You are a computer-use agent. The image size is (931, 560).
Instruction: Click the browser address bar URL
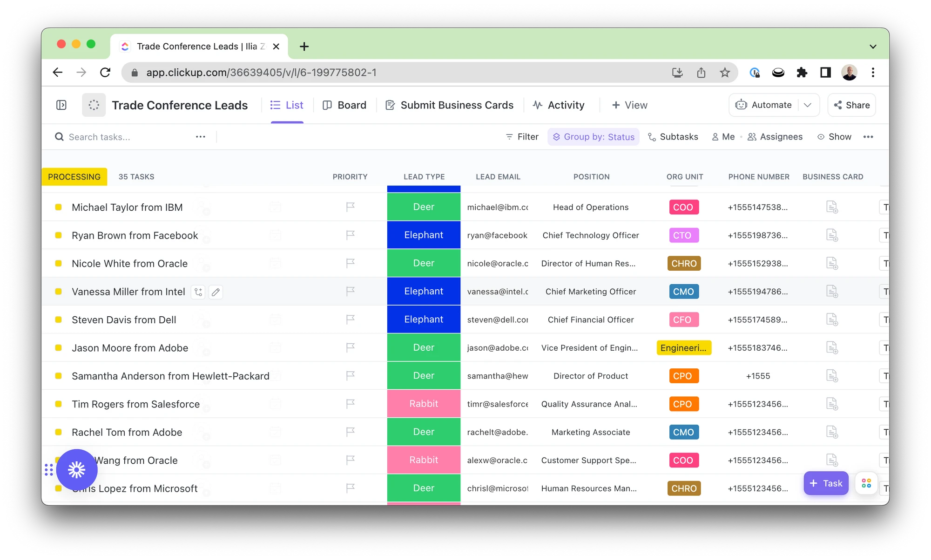click(261, 73)
